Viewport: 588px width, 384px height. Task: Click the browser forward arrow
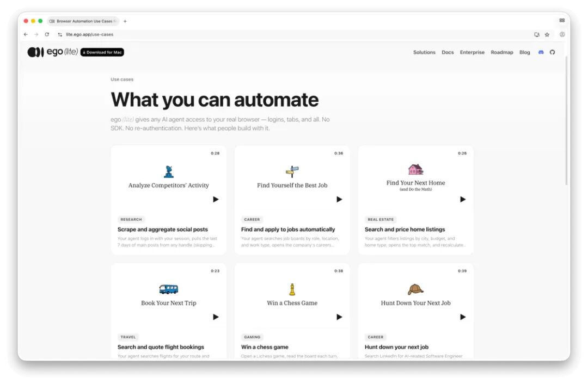[x=36, y=34]
